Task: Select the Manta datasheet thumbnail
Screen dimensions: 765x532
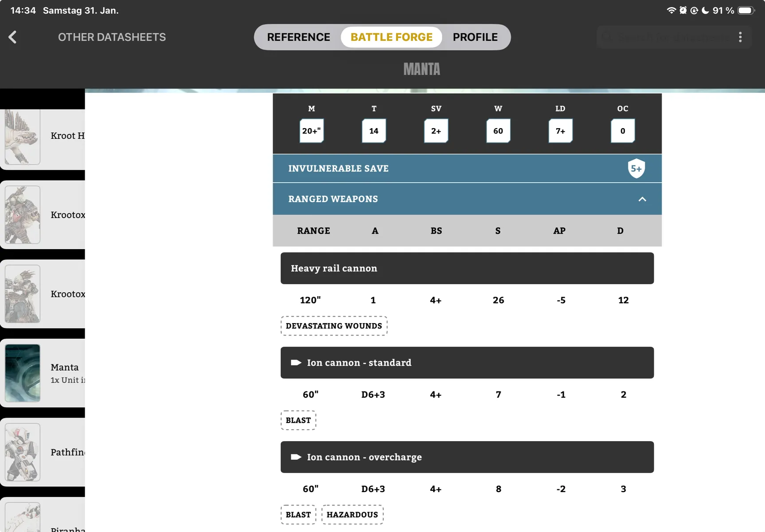Action: point(23,373)
